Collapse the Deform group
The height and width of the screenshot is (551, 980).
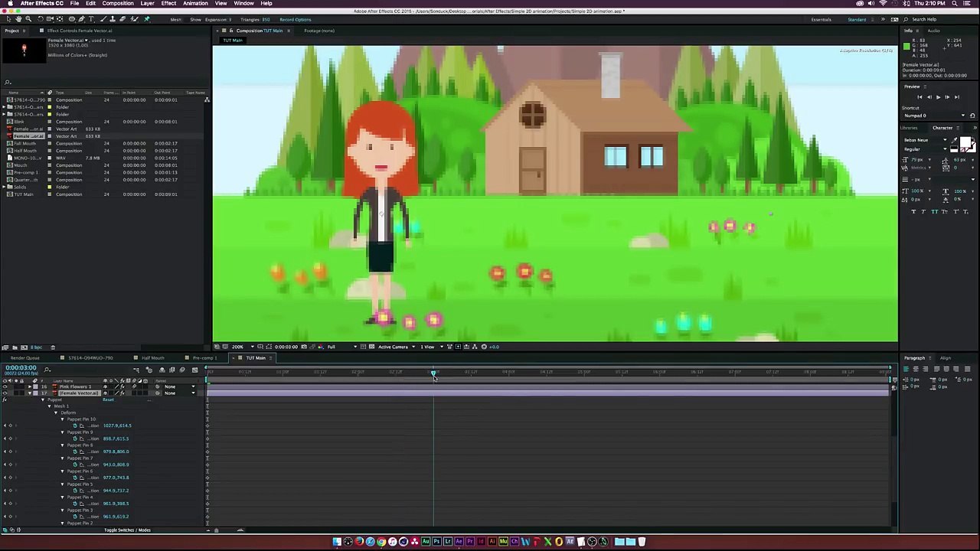click(x=56, y=412)
